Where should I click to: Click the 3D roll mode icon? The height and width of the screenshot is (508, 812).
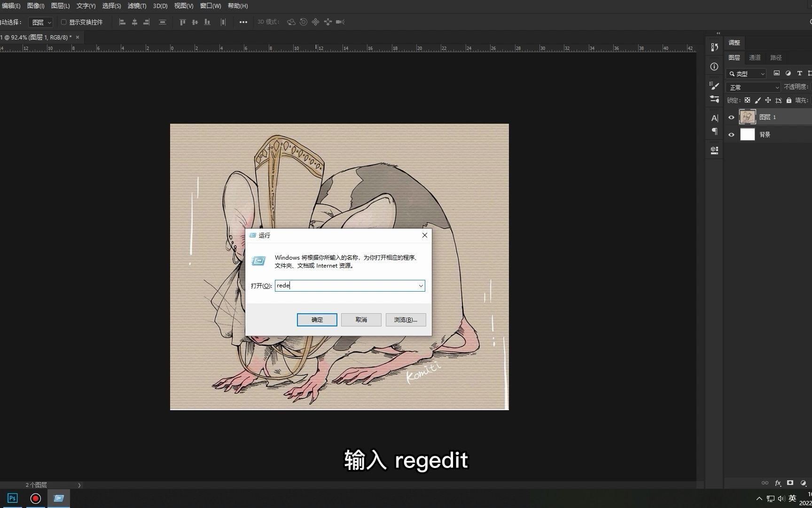304,22
